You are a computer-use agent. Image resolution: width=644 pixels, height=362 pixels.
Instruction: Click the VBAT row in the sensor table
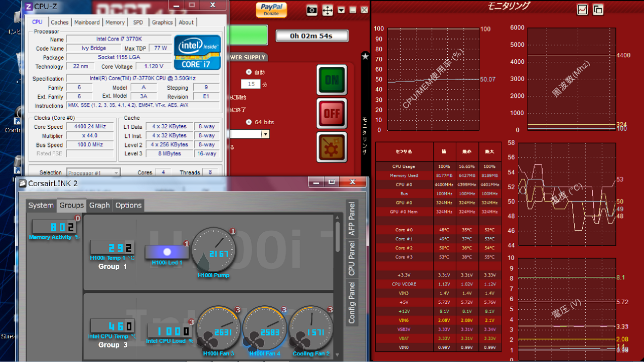click(x=438, y=338)
